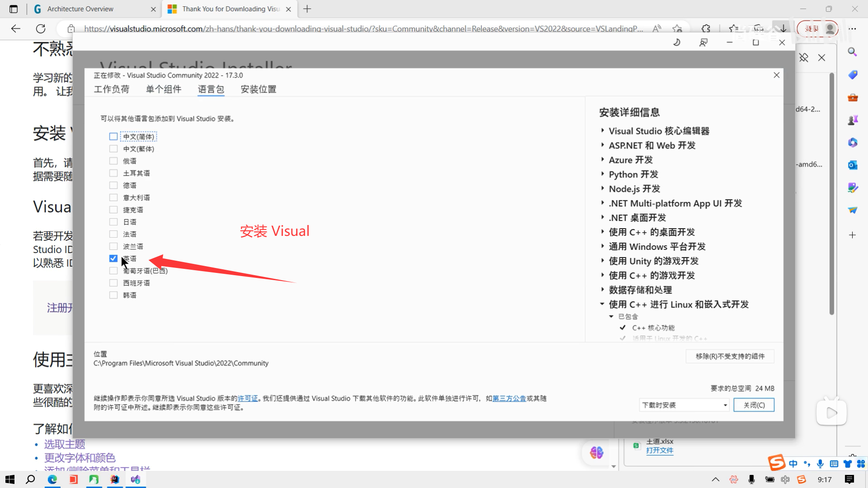Open the browser extensions puzzle icon
The width and height of the screenshot is (868, 488).
[706, 29]
